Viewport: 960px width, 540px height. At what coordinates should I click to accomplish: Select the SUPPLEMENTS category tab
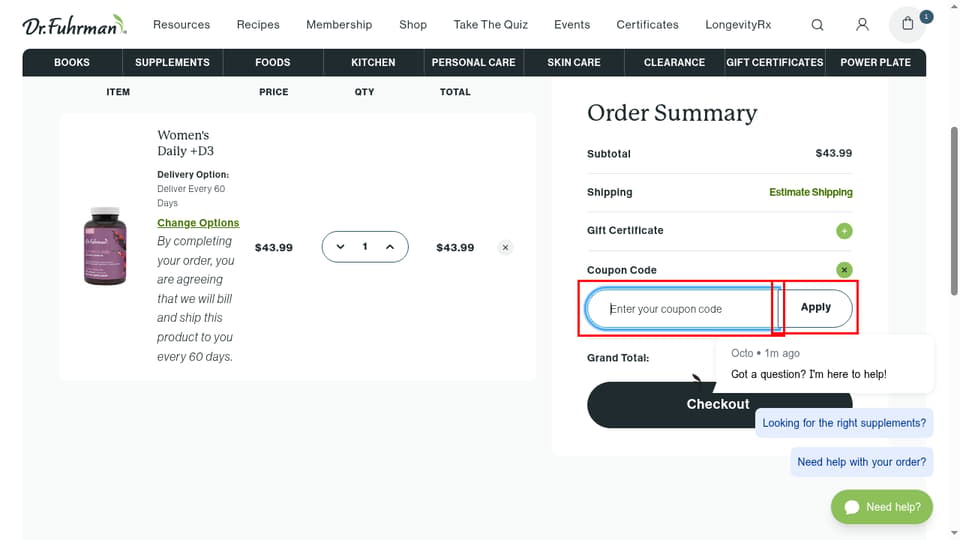[x=173, y=62]
